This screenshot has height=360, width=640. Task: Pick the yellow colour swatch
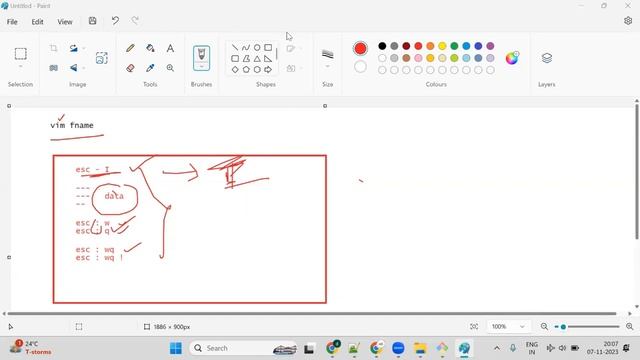(442, 46)
